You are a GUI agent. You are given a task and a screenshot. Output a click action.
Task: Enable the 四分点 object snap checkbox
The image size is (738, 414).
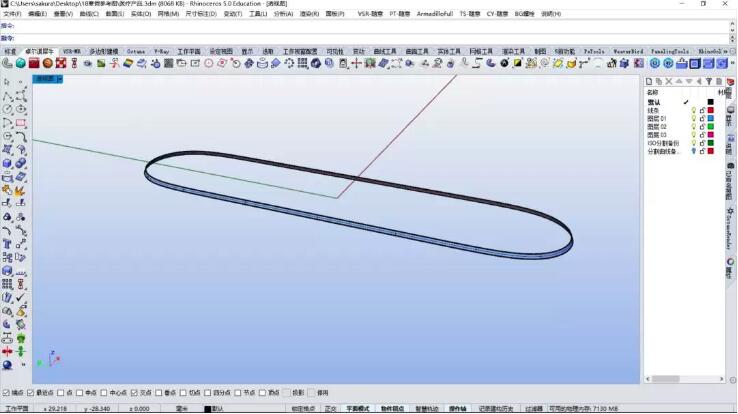click(x=208, y=393)
